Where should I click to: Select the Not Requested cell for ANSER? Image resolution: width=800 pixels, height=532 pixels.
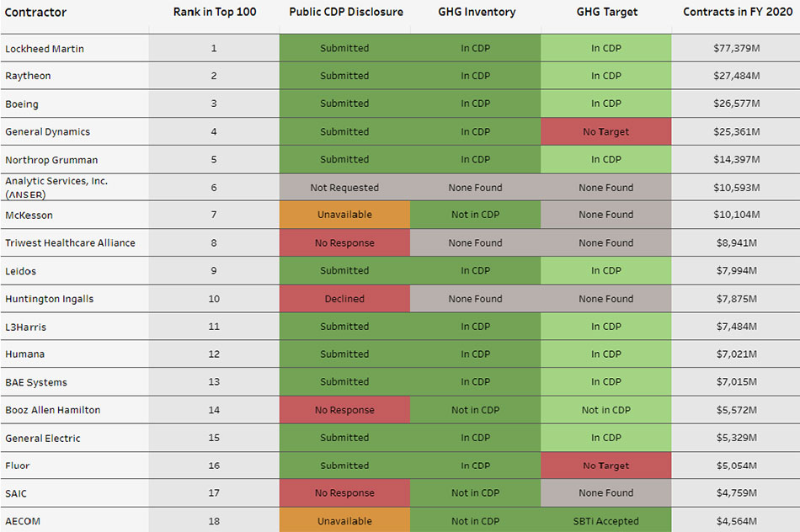click(344, 188)
